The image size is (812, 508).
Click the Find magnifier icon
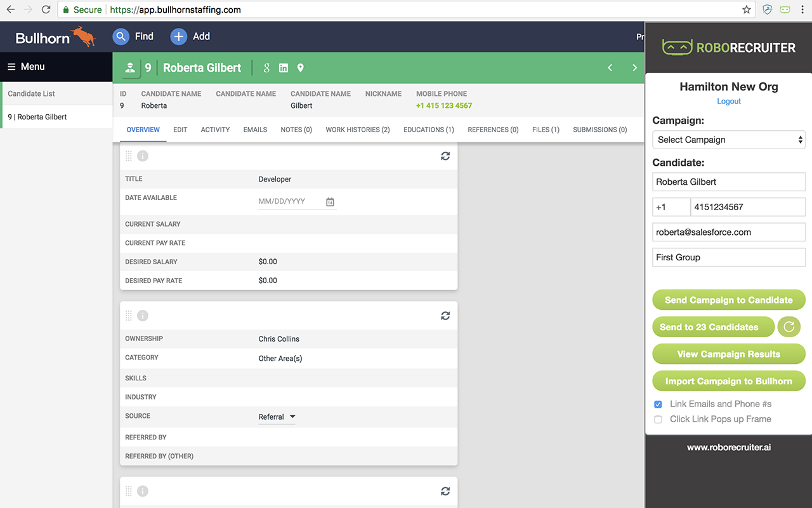point(121,37)
